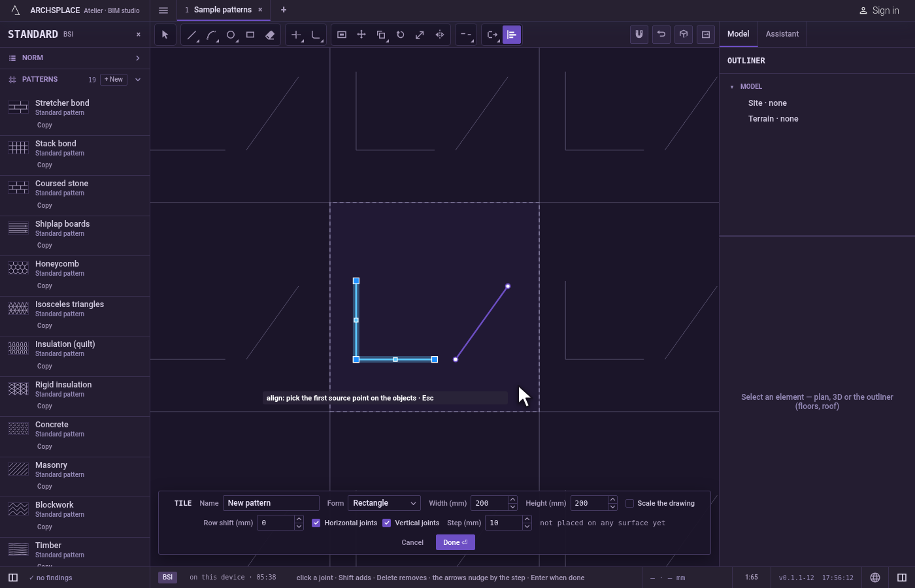Toggle the left sidebar panel icon
This screenshot has width=915, height=588.
[x=13, y=578]
